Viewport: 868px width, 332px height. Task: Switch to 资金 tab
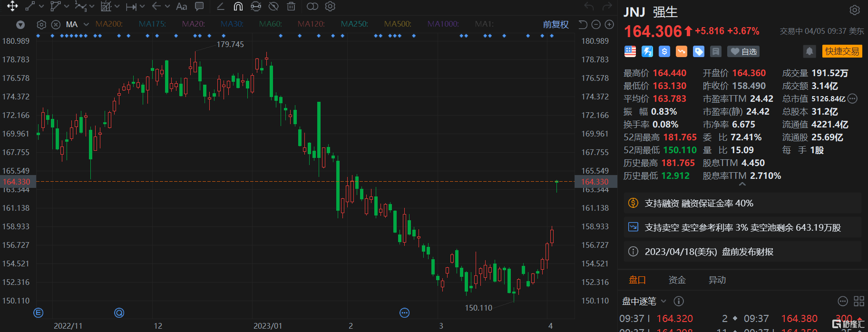677,280
